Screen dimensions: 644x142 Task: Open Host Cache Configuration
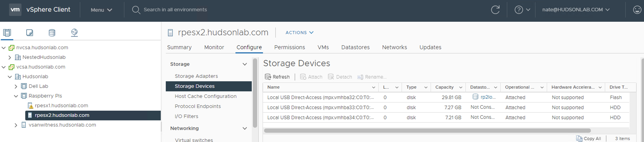[x=205, y=96]
